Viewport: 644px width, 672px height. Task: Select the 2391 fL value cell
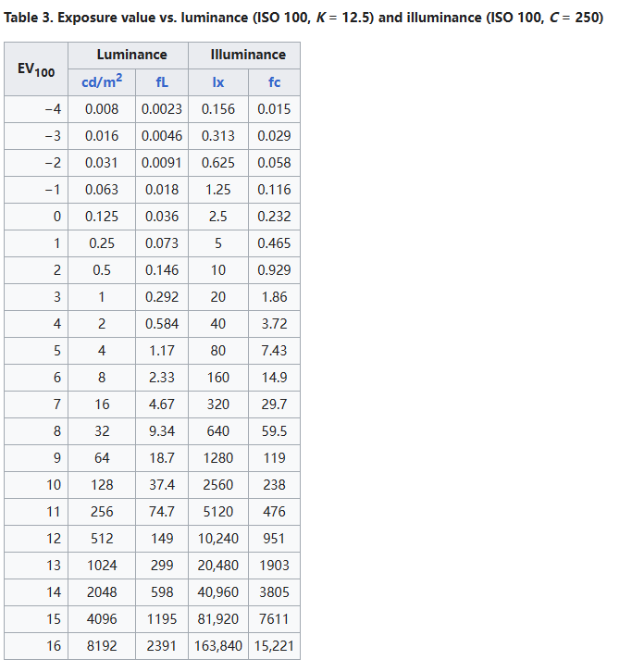click(162, 646)
